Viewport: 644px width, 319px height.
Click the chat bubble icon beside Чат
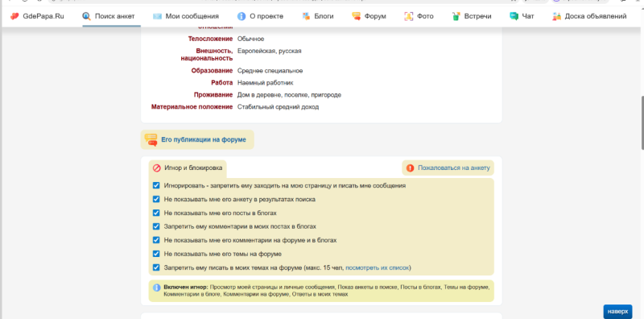point(514,16)
